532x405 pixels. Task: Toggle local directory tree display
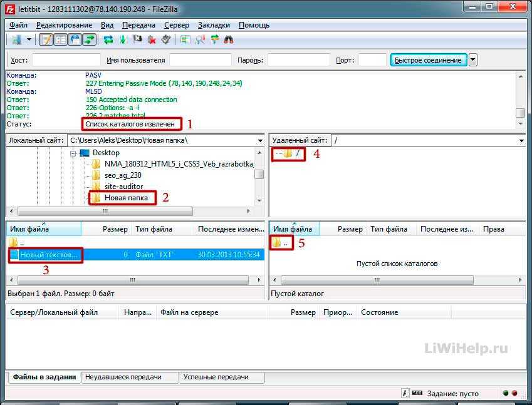click(61, 39)
